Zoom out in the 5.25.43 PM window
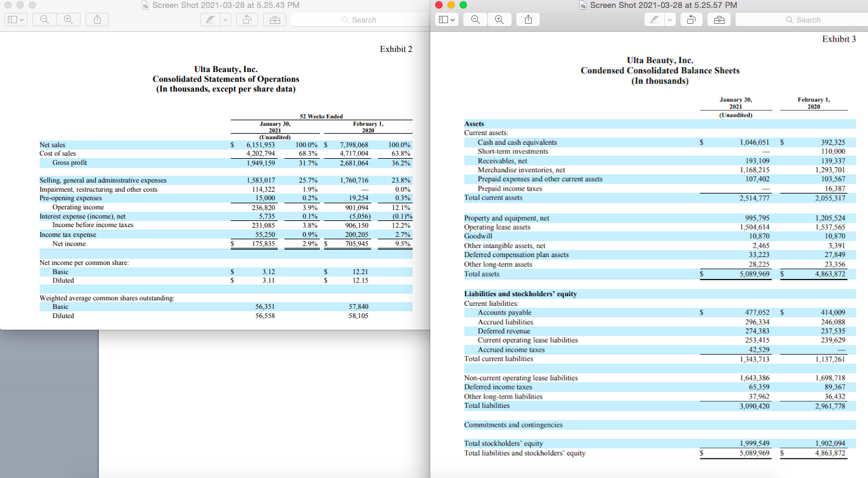The height and width of the screenshot is (478, 868). 45,20
